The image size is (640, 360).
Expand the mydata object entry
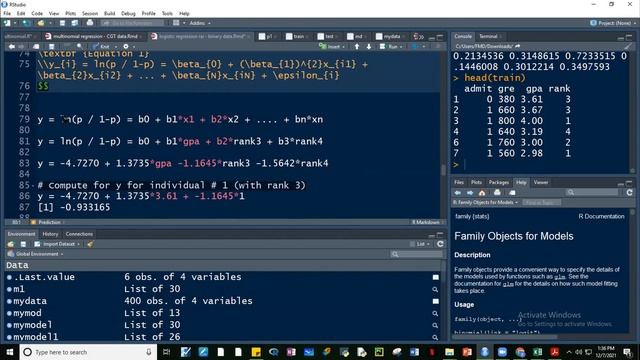click(x=9, y=301)
